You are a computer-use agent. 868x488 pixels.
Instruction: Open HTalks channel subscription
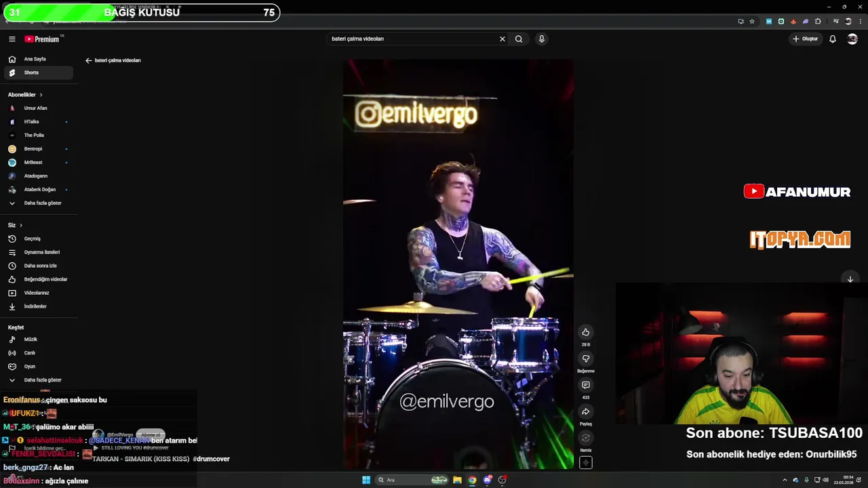[39, 122]
